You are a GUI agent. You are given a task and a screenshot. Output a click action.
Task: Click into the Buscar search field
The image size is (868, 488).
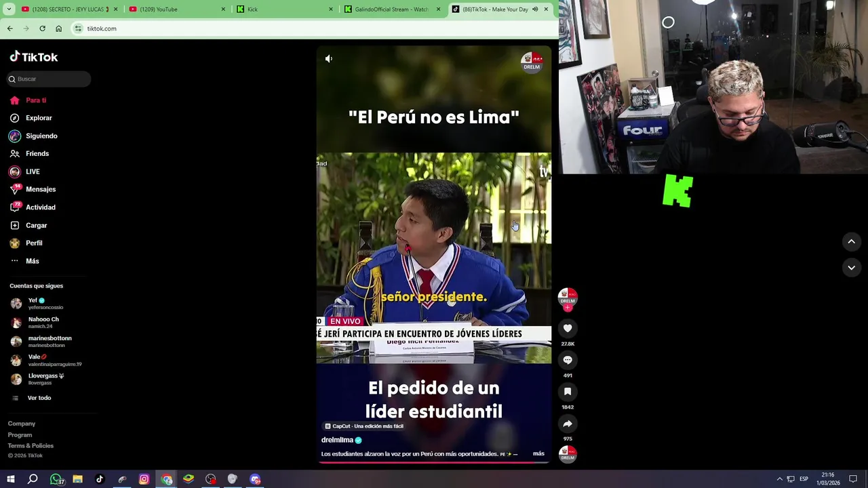(x=49, y=79)
